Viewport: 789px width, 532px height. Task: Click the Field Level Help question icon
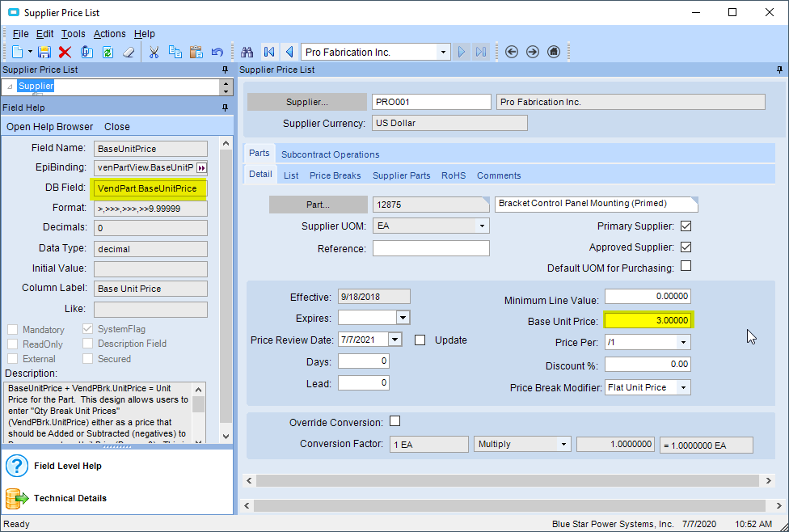[17, 466]
